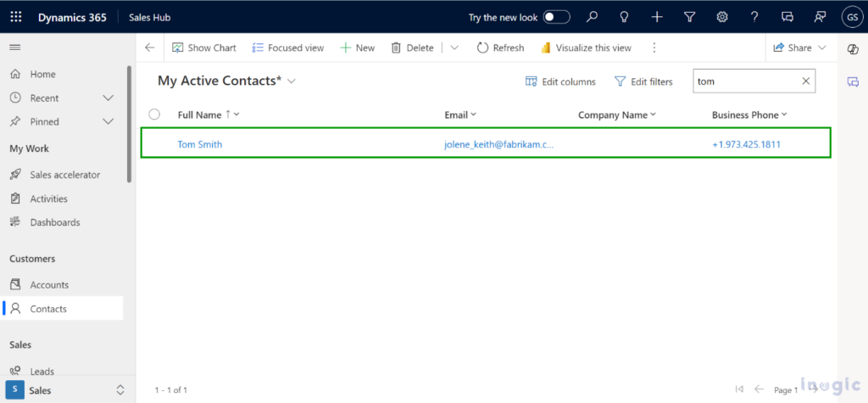Screen dimensions: 868x403
Task: Expand the Pinned section chevron
Action: (x=108, y=122)
